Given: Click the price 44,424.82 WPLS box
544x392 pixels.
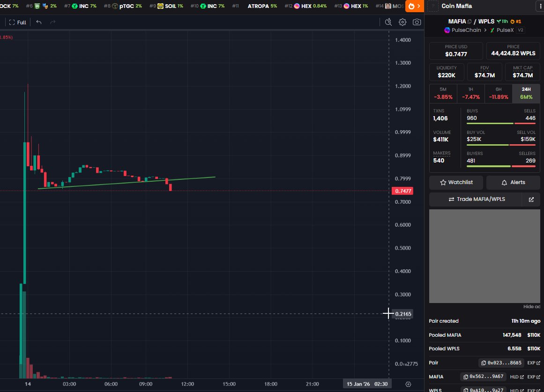Looking at the screenshot, I should [513, 51].
